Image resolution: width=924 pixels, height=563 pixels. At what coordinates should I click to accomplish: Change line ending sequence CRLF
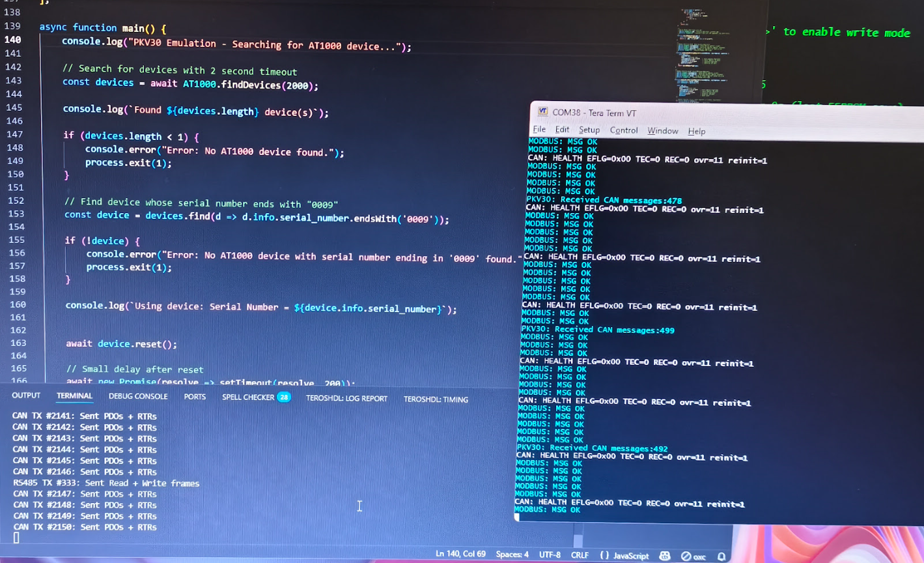(x=580, y=555)
